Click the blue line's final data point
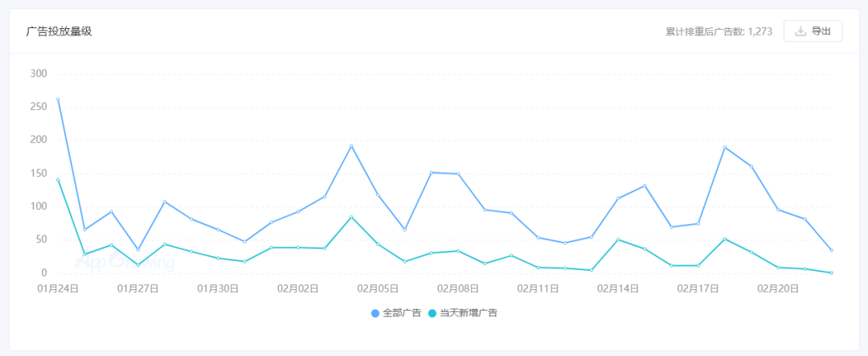 point(831,250)
